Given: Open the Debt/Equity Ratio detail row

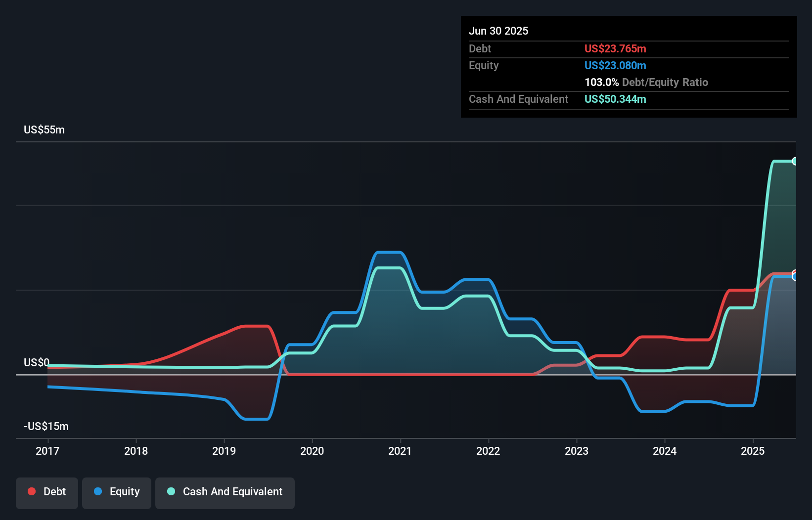Looking at the screenshot, I should click(646, 82).
